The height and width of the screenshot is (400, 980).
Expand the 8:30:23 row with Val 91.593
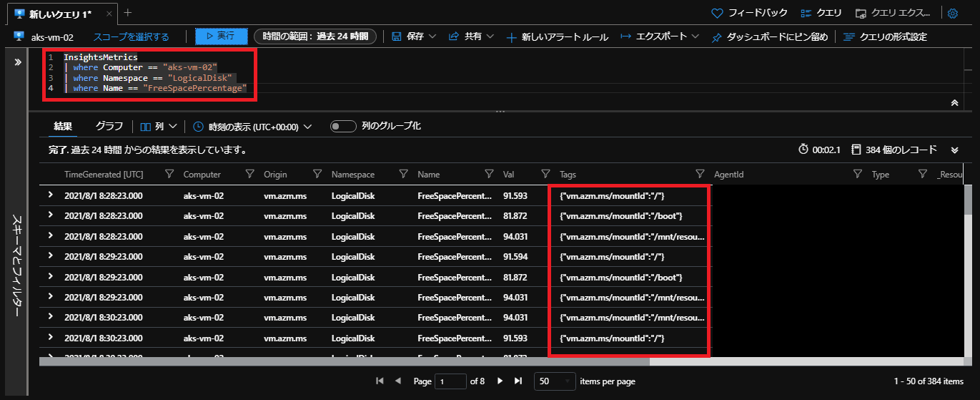(51, 337)
